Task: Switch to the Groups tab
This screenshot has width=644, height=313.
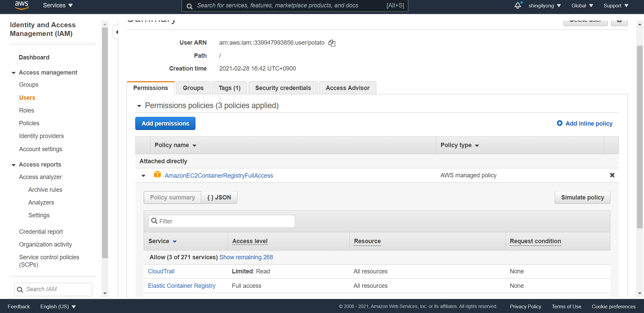Action: tap(193, 88)
